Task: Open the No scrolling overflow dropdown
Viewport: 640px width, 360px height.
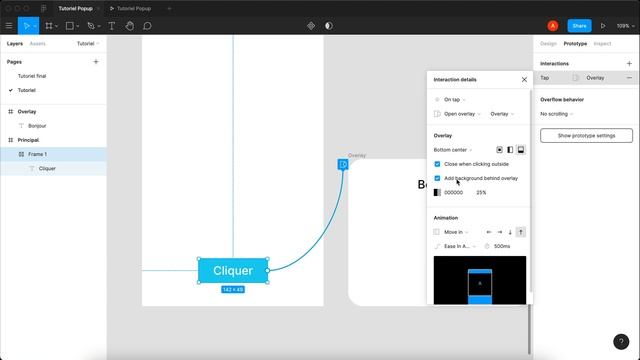Action: coord(556,114)
